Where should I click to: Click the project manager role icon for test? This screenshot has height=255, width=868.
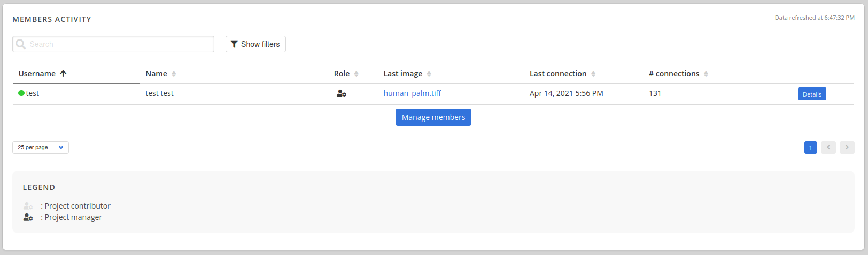342,93
